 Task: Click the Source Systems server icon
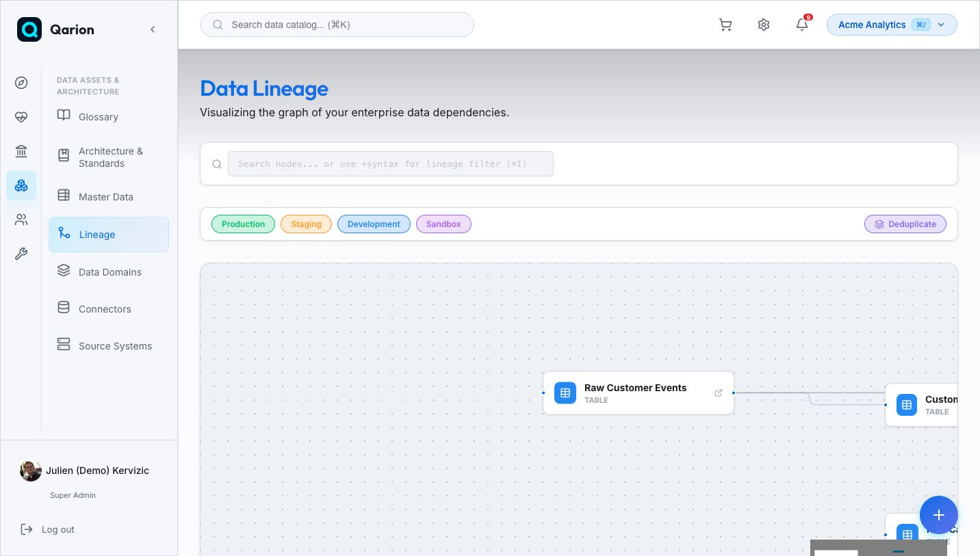coord(64,345)
